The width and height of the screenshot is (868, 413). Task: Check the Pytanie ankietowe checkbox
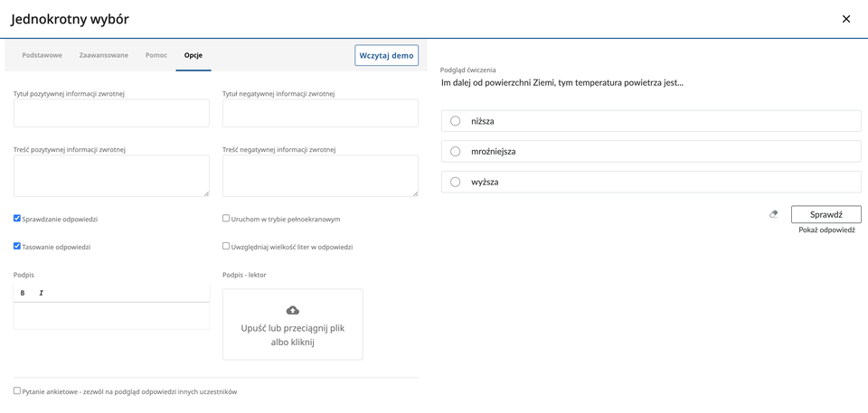[17, 390]
